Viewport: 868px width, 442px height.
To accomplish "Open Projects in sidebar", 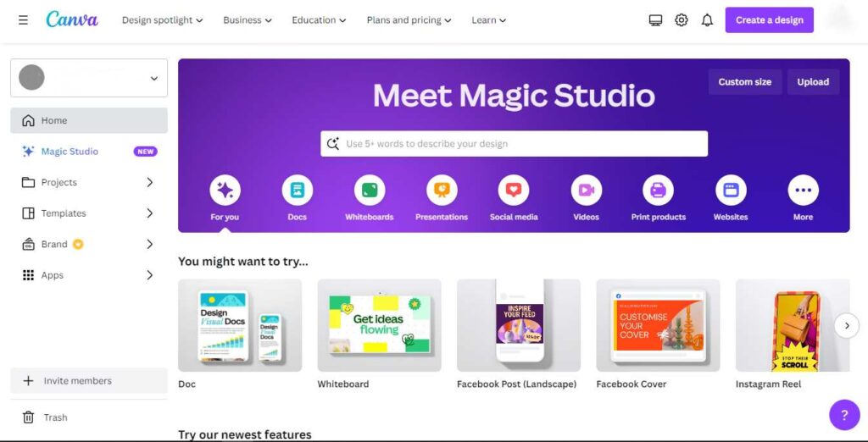I will pos(89,183).
